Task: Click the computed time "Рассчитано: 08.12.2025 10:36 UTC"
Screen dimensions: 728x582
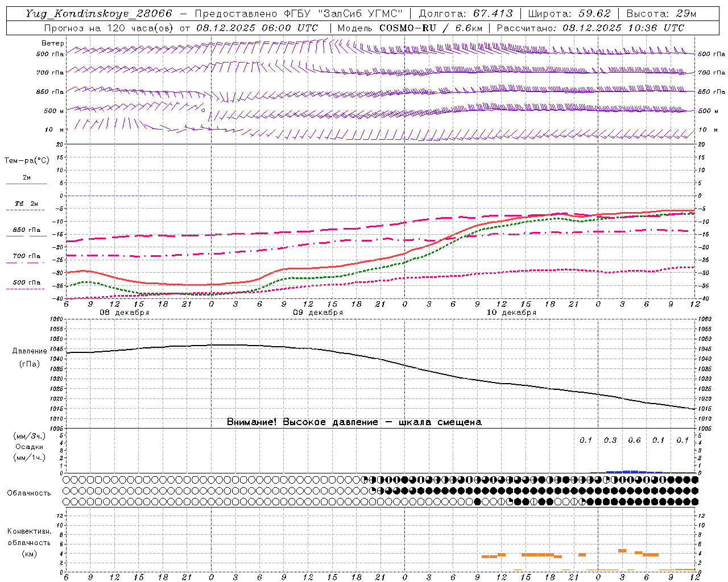Action: tap(590, 28)
